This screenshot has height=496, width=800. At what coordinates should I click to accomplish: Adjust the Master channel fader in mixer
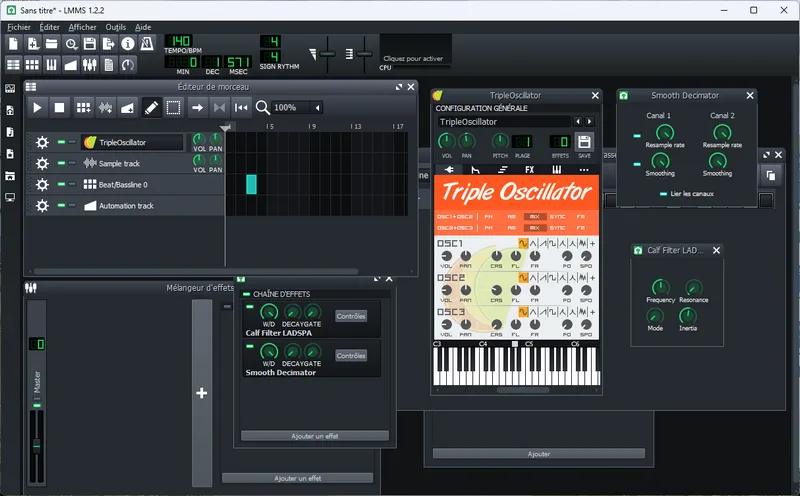37,446
